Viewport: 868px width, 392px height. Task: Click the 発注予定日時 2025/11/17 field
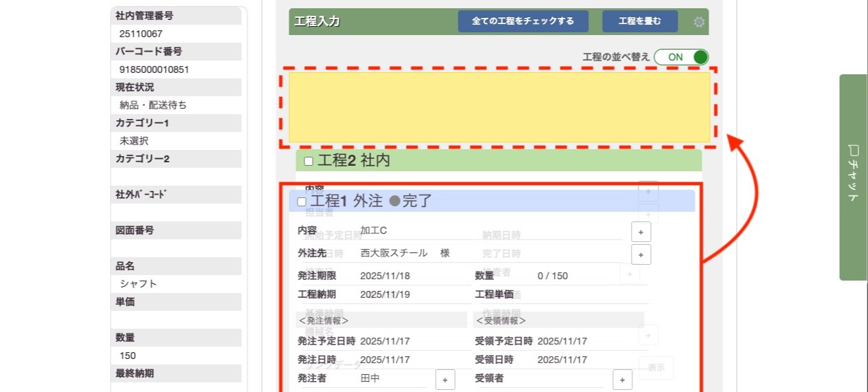(x=385, y=341)
